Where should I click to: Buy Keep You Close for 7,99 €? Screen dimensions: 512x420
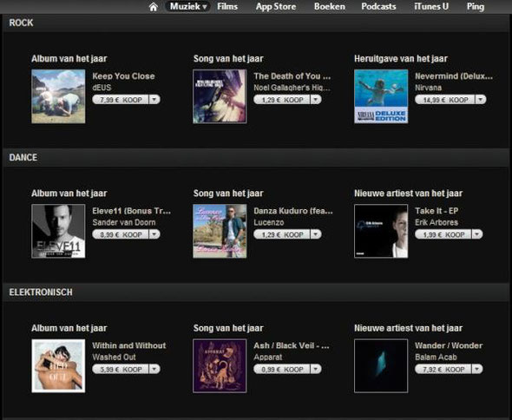pyautogui.click(x=121, y=100)
